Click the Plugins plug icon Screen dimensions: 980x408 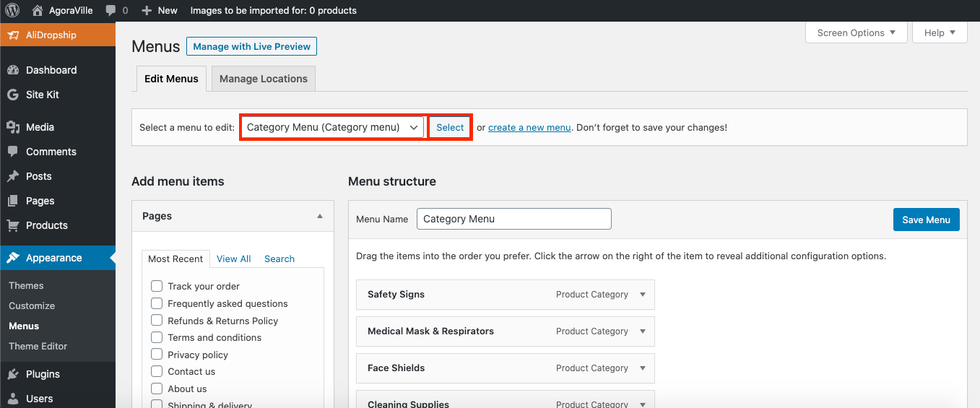point(13,374)
